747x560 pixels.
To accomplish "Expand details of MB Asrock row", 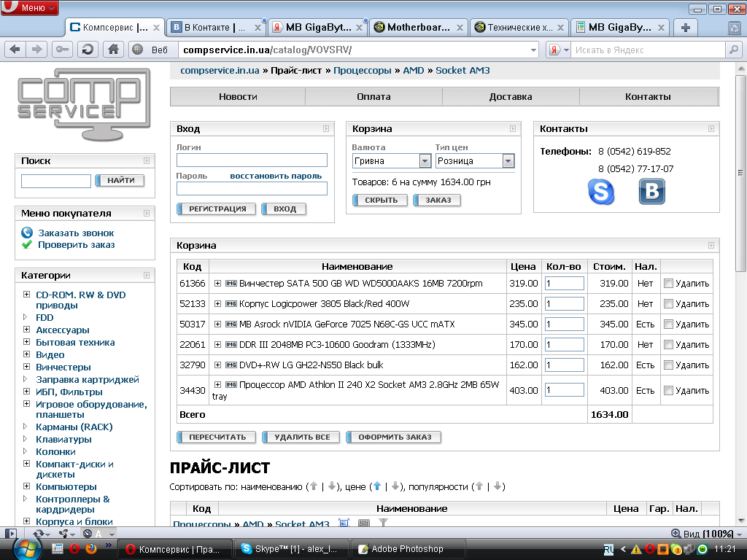I will (x=217, y=324).
